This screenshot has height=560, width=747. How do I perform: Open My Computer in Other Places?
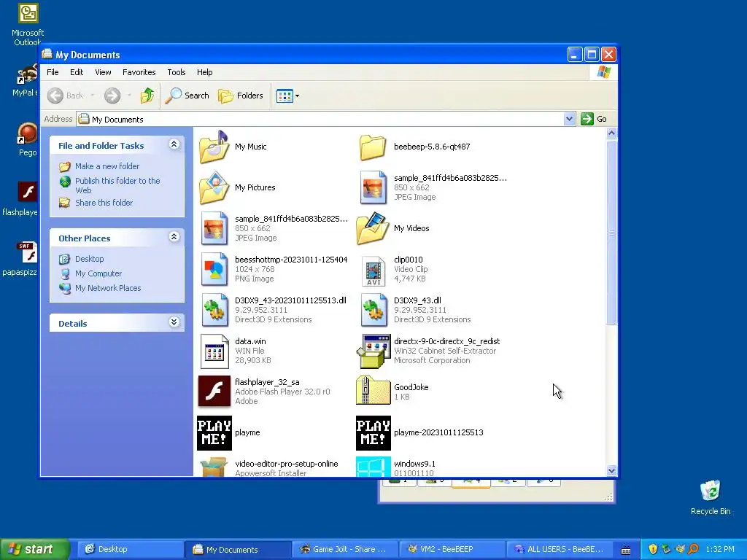pos(98,274)
